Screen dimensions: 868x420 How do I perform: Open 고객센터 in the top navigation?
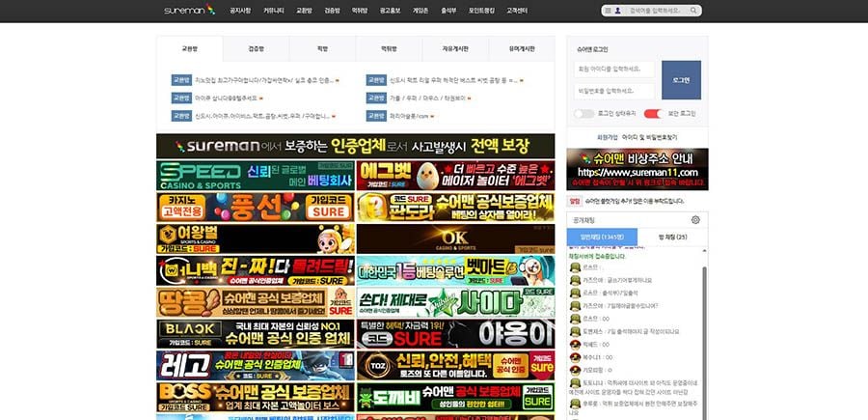point(517,11)
